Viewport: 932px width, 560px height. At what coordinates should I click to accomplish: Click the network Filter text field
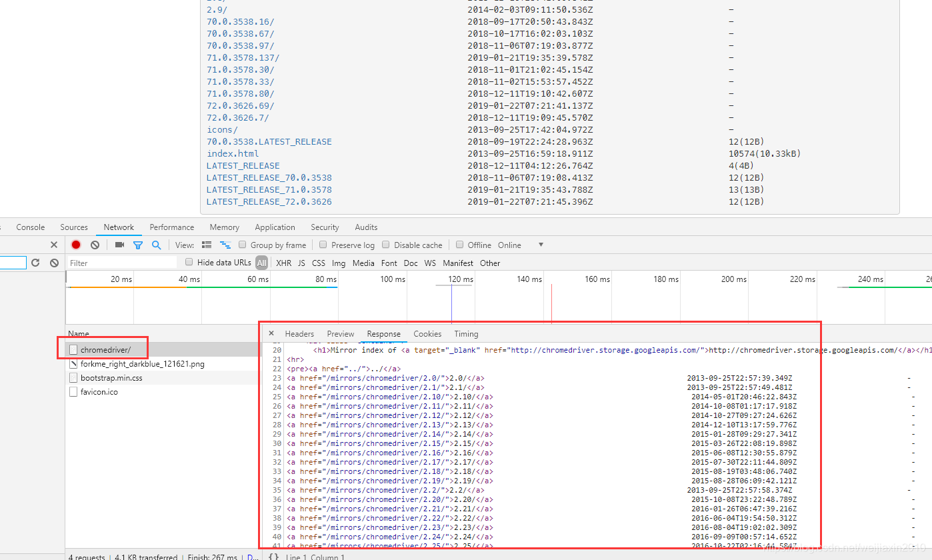tap(123, 263)
